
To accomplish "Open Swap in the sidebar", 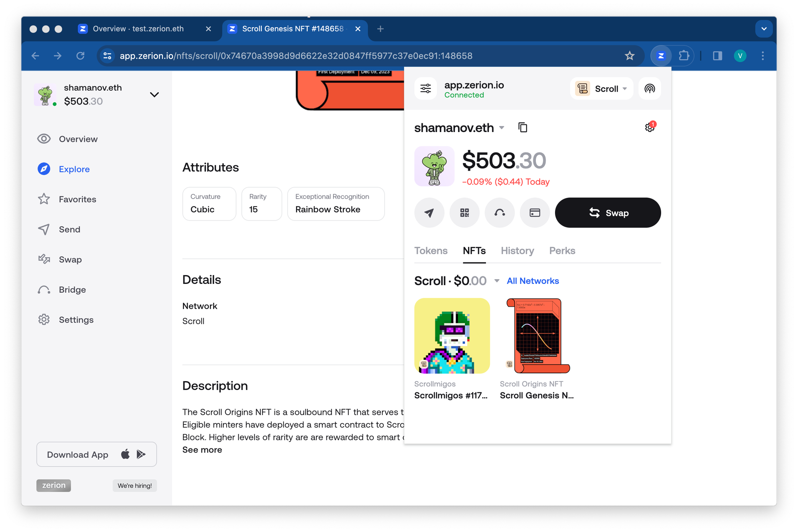I will coord(60,259).
